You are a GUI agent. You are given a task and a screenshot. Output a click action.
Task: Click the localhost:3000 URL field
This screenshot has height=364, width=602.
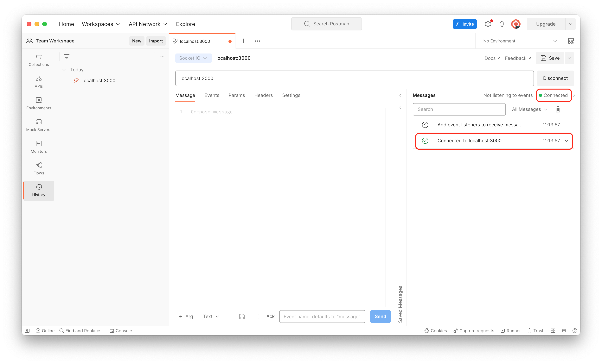coord(354,78)
